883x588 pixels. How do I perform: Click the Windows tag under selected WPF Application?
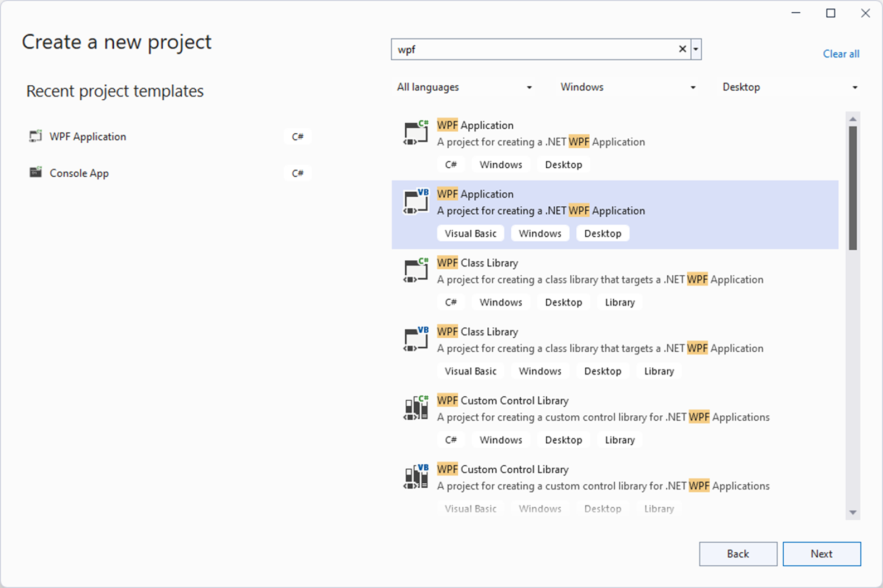(540, 234)
